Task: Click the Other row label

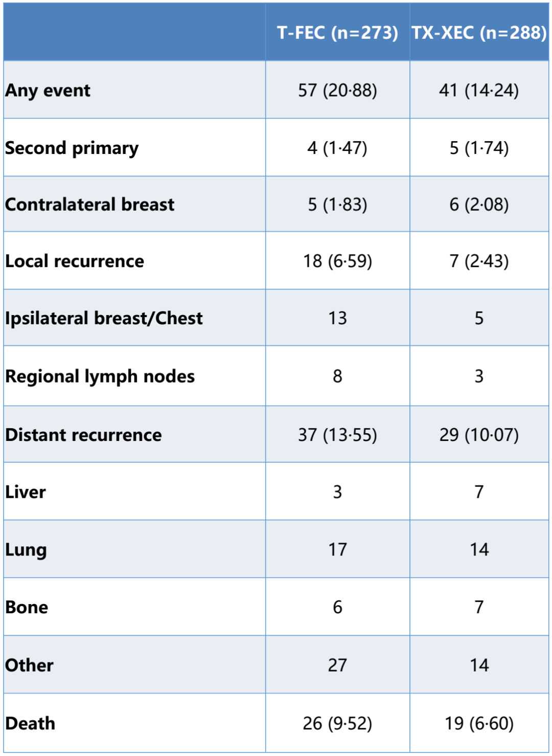Action: tap(29, 665)
